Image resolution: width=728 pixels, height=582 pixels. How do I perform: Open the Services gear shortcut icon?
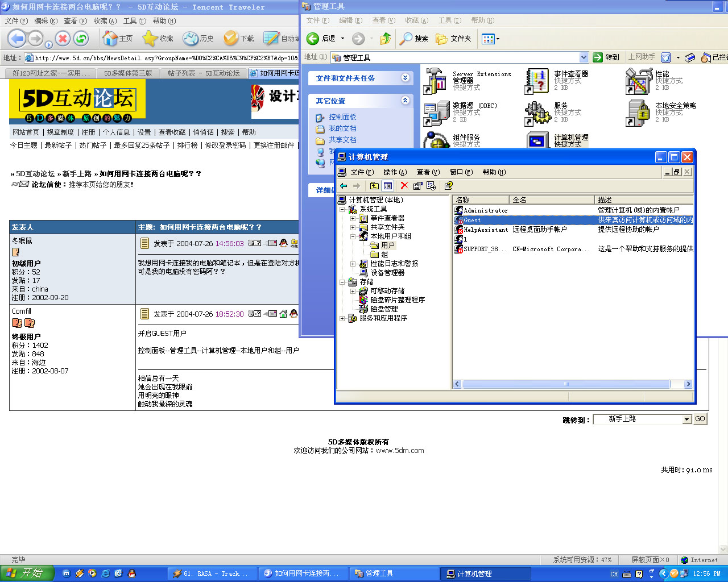coord(537,114)
